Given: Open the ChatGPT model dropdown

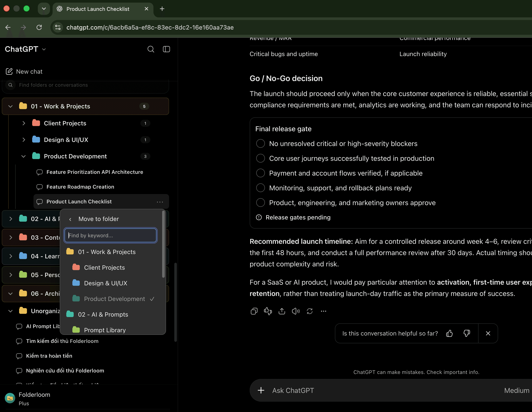Looking at the screenshot, I should 25,49.
